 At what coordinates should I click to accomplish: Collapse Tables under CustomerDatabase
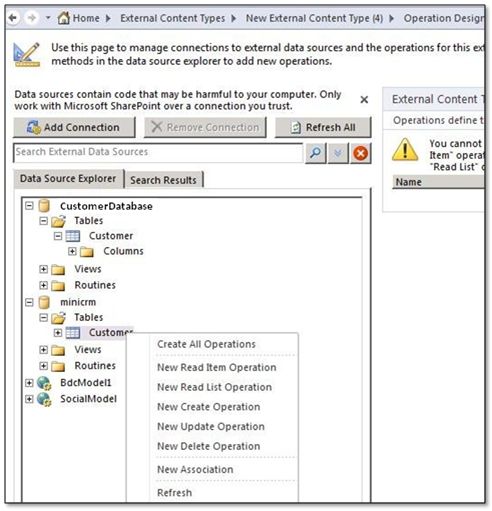(44, 221)
